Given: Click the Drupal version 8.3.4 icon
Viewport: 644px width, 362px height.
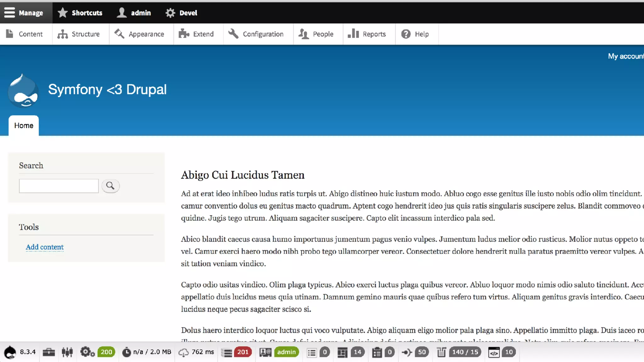Looking at the screenshot, I should tap(10, 352).
